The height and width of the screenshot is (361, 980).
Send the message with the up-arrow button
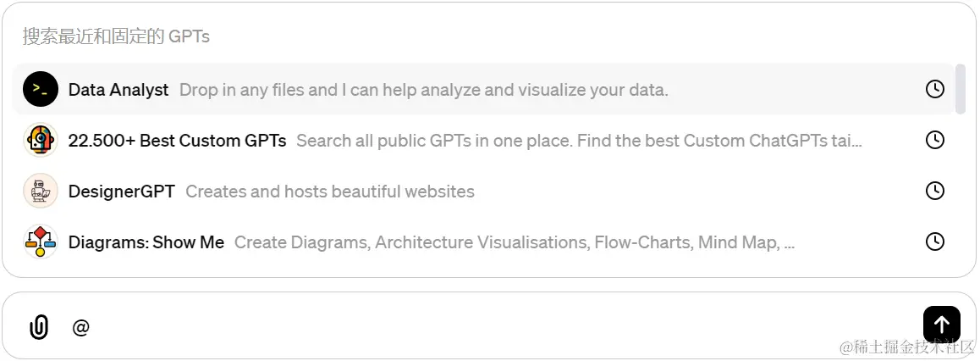pos(941,324)
